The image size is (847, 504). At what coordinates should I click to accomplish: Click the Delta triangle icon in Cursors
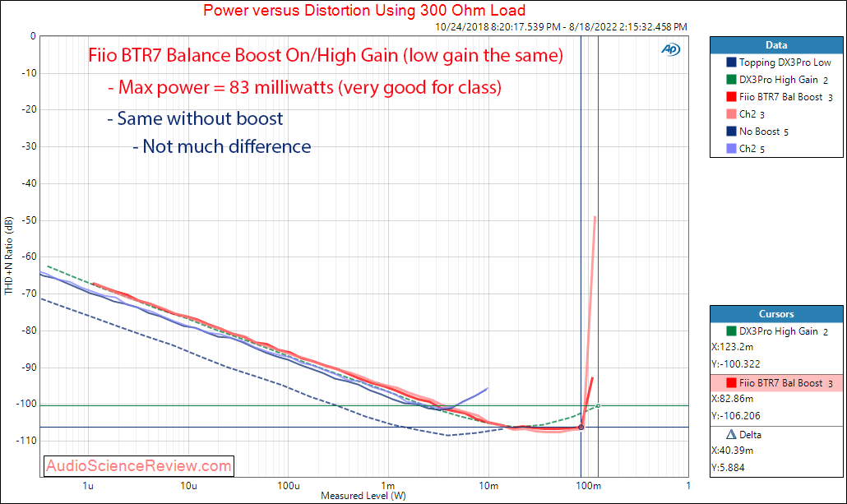click(x=731, y=434)
